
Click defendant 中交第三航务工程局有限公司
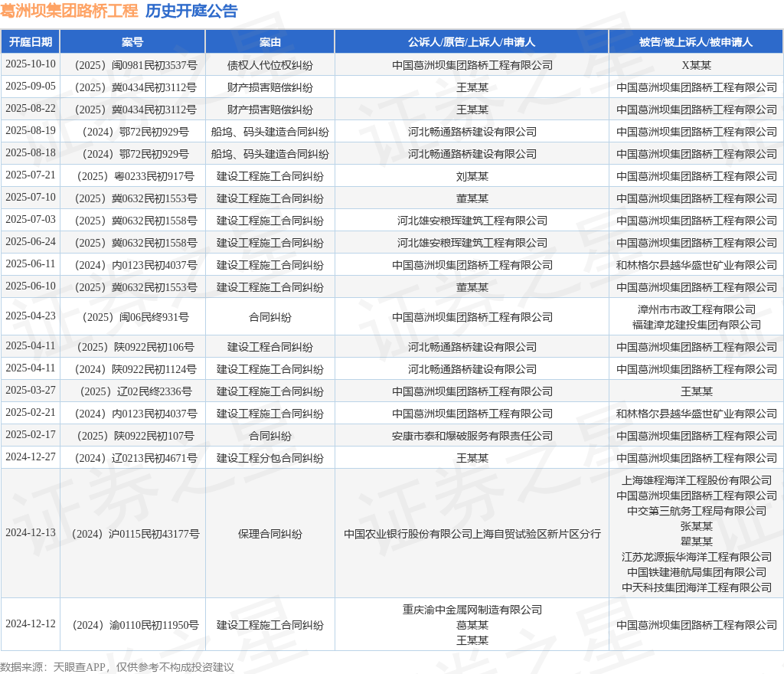pos(696,511)
